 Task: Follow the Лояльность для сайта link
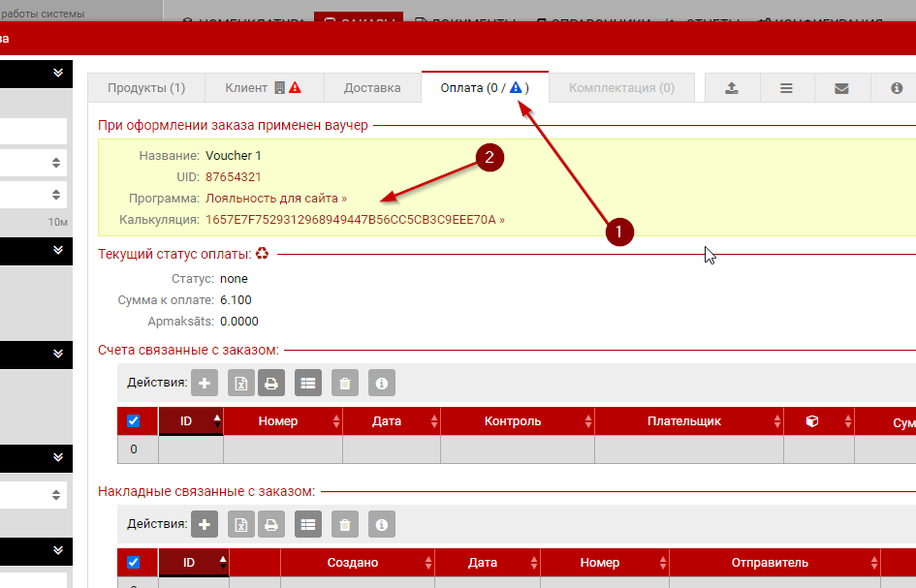click(276, 199)
